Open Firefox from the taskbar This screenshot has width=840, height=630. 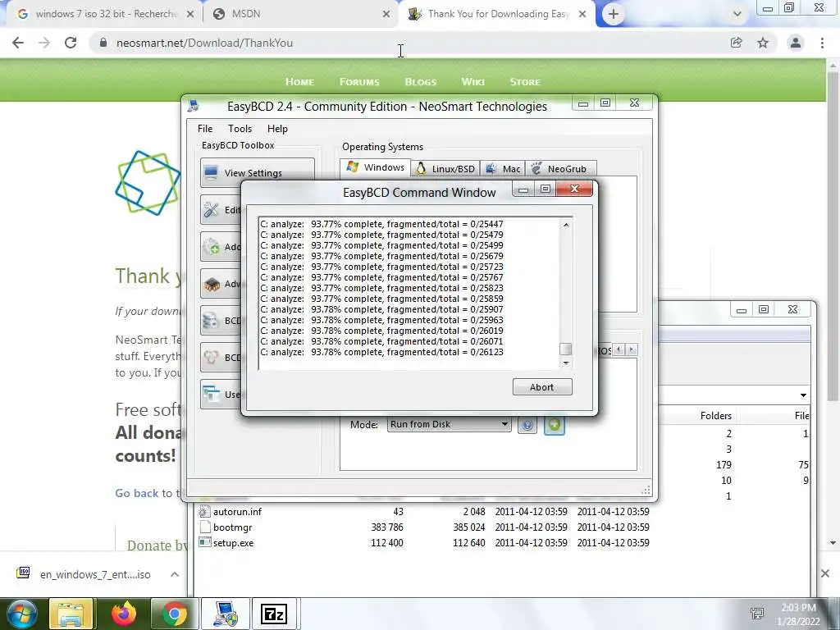pyautogui.click(x=124, y=614)
